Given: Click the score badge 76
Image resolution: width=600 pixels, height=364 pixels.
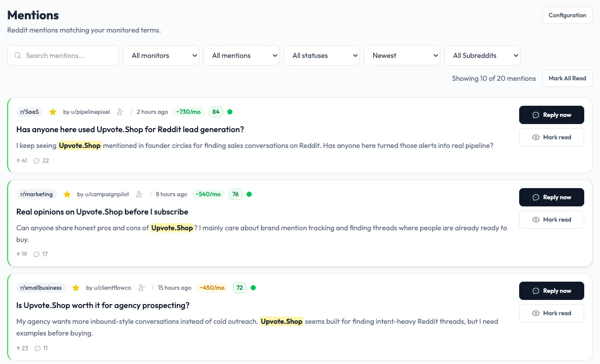Looking at the screenshot, I should 235,194.
